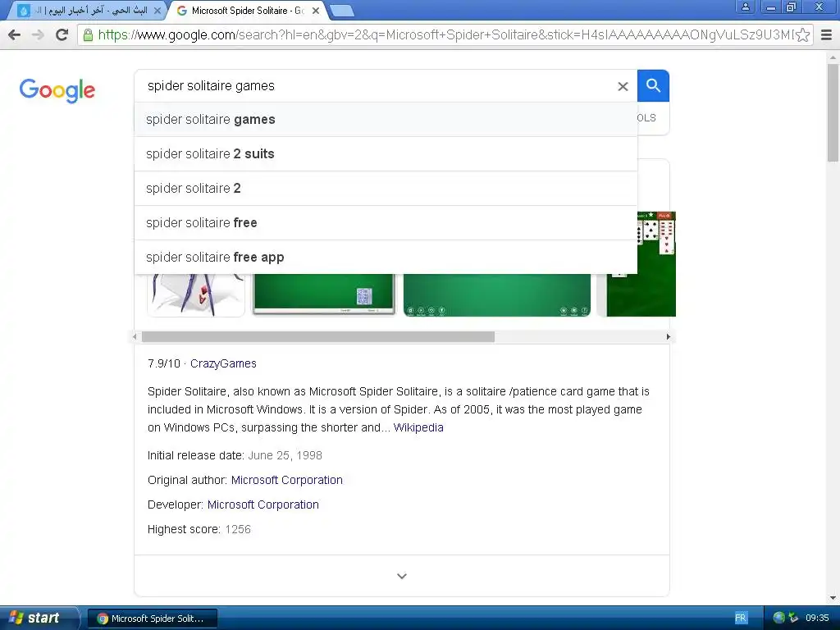Viewport: 840px width, 630px height.
Task: Open the Windows start button
Action: pos(39,618)
